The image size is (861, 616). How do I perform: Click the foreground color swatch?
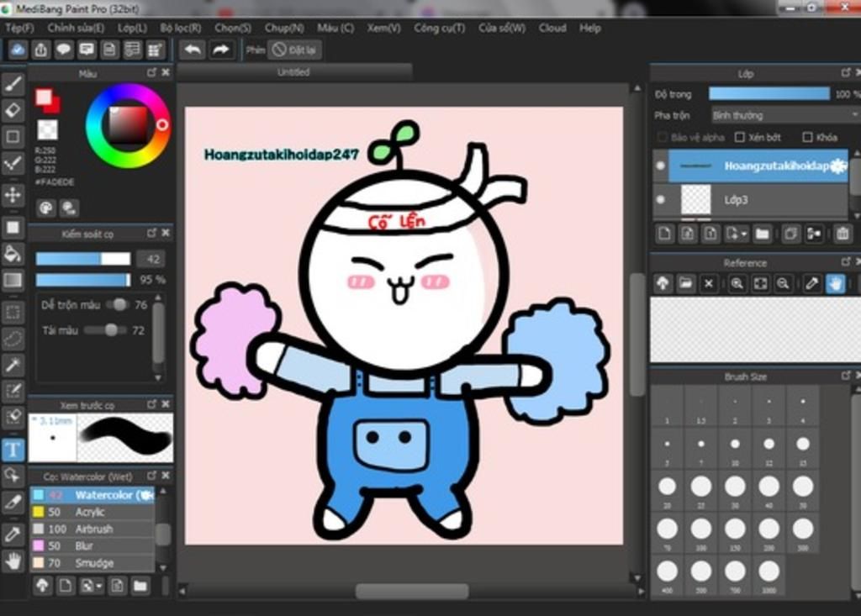coord(44,97)
